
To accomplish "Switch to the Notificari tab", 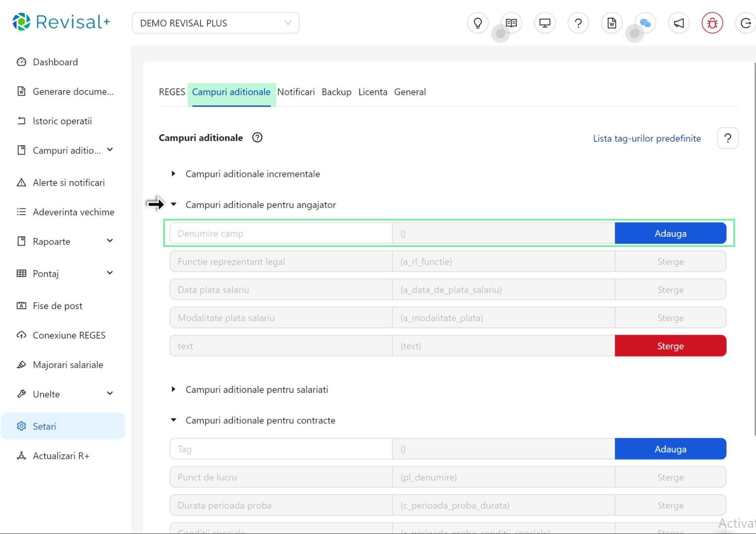I will click(x=296, y=92).
